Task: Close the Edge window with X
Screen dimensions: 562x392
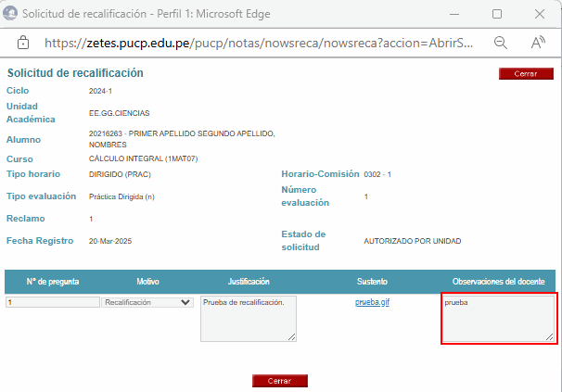Action: click(x=540, y=14)
